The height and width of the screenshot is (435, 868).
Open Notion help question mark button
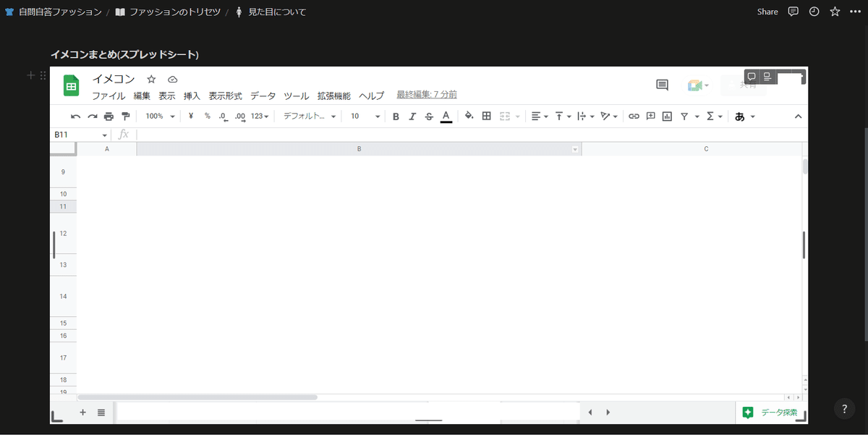pyautogui.click(x=844, y=409)
